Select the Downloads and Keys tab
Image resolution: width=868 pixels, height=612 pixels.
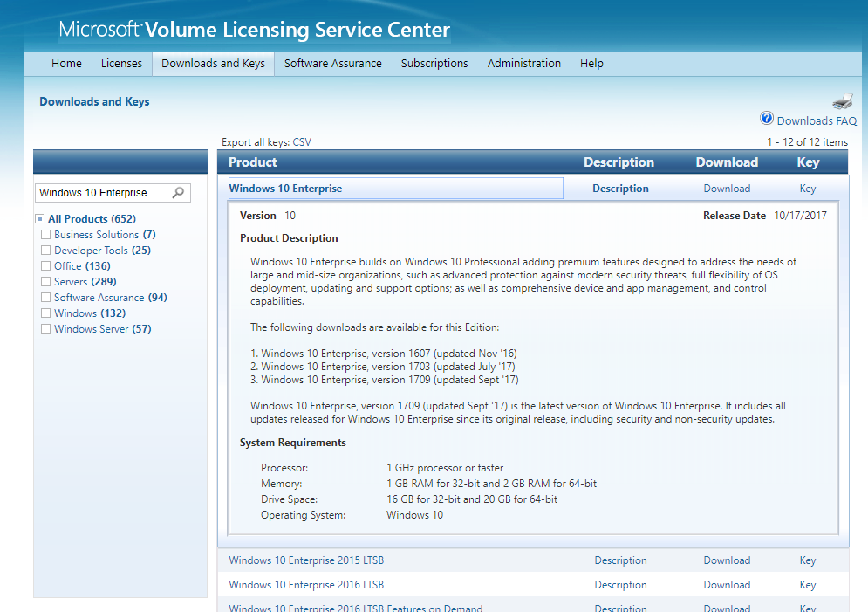[x=213, y=64]
